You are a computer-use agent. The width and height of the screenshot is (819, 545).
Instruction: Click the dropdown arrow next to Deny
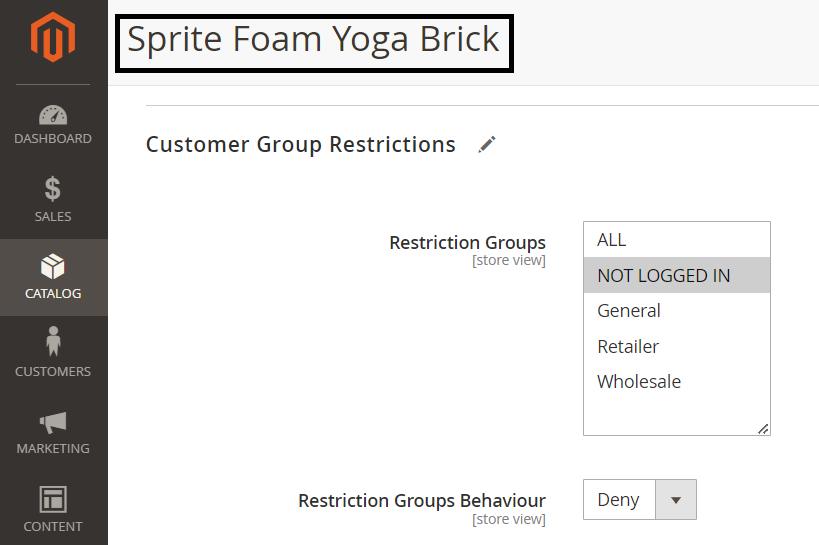coord(675,500)
